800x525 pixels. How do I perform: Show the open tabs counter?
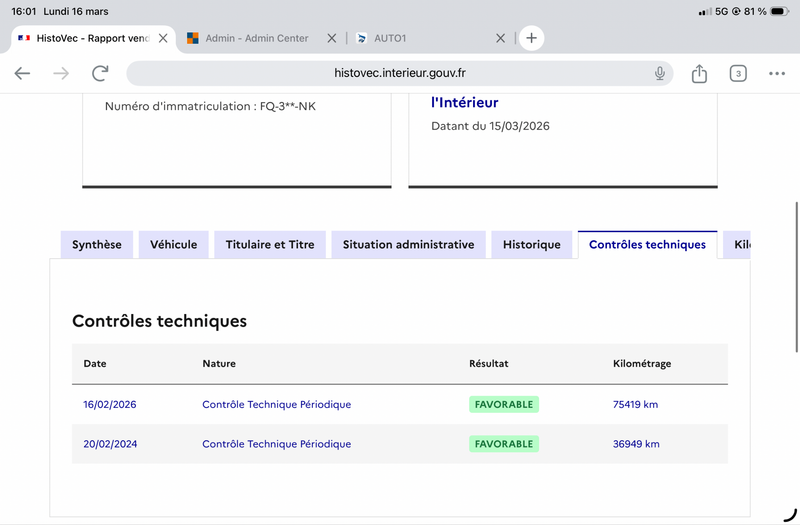(738, 73)
